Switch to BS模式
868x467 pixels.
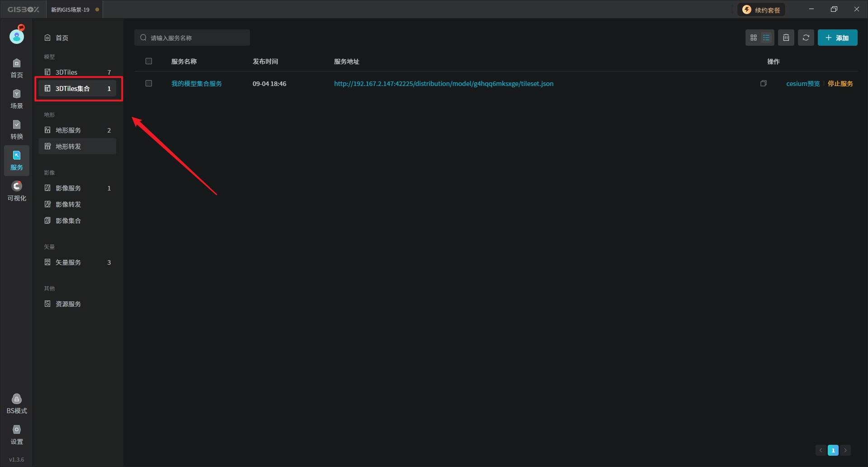pyautogui.click(x=17, y=404)
